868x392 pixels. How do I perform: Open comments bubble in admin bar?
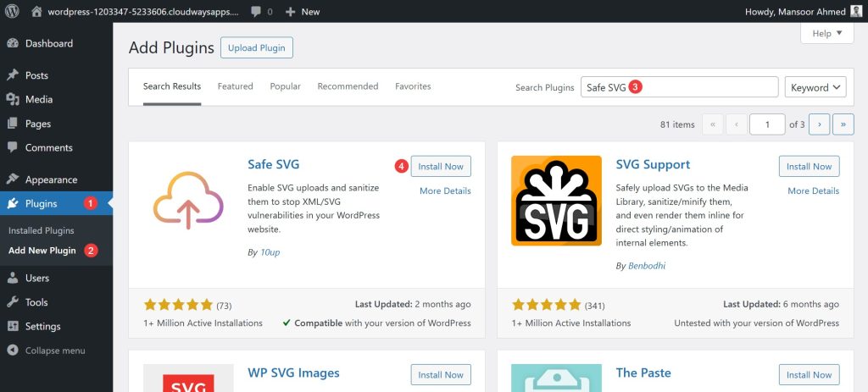[x=256, y=12]
